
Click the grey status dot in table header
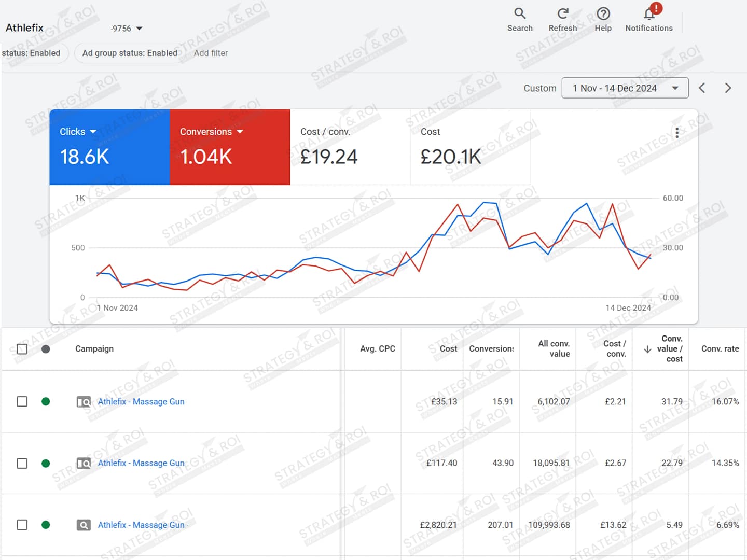tap(46, 349)
